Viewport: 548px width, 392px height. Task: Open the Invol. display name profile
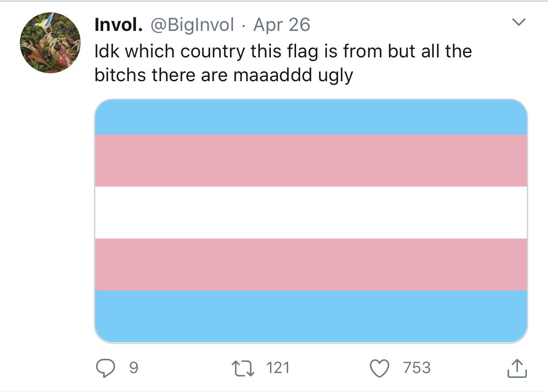118,25
